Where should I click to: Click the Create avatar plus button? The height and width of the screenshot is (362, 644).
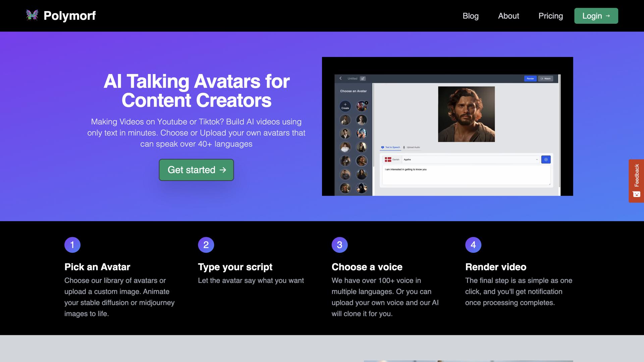click(345, 106)
